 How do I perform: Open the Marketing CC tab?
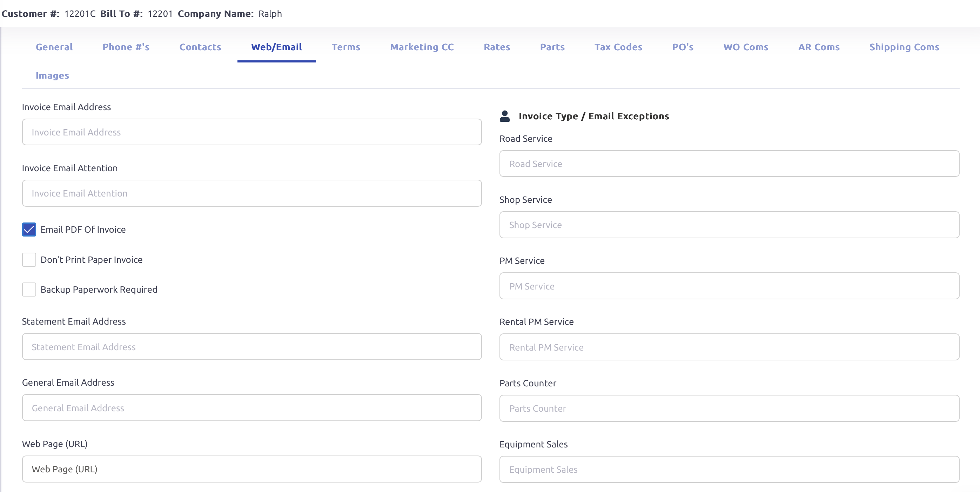point(422,47)
